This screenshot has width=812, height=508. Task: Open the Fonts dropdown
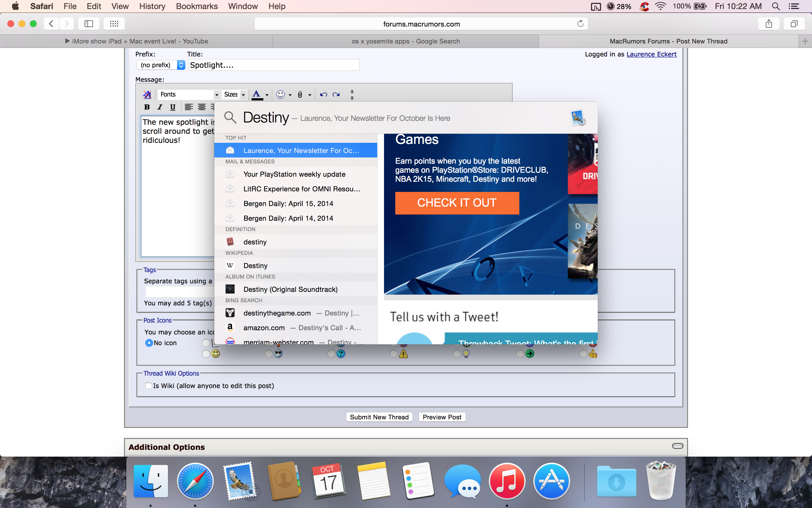(189, 95)
